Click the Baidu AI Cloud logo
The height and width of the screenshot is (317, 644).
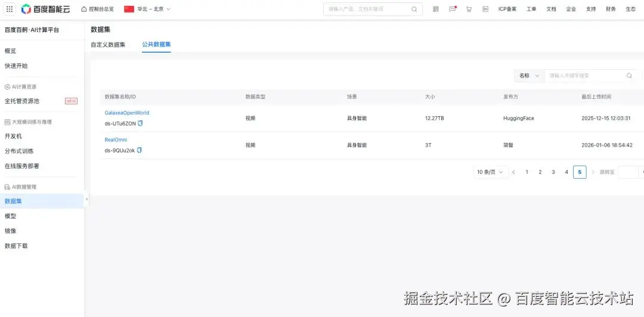pos(45,9)
